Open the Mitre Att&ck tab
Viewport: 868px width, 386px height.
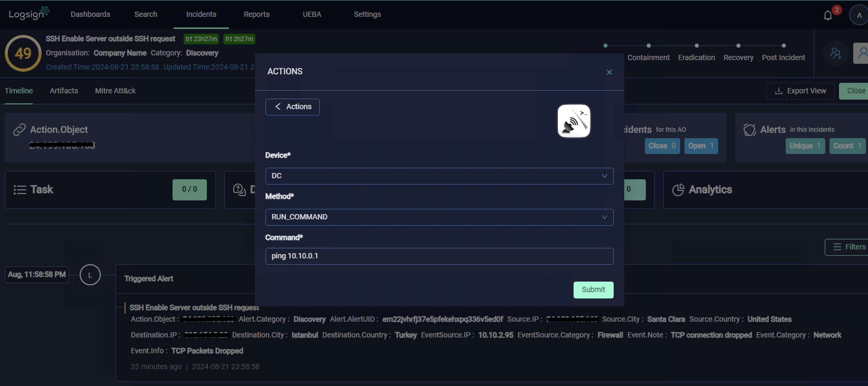[x=115, y=91]
